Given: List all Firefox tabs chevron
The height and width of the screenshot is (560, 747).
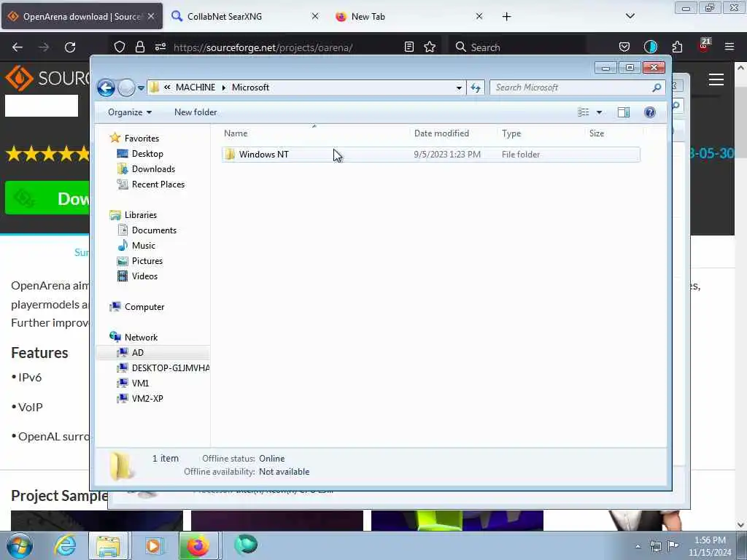Looking at the screenshot, I should point(630,17).
